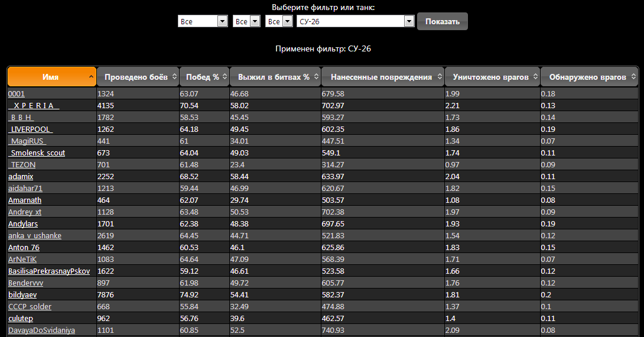Click sort arrows icon in Побед % header

[x=225, y=77]
